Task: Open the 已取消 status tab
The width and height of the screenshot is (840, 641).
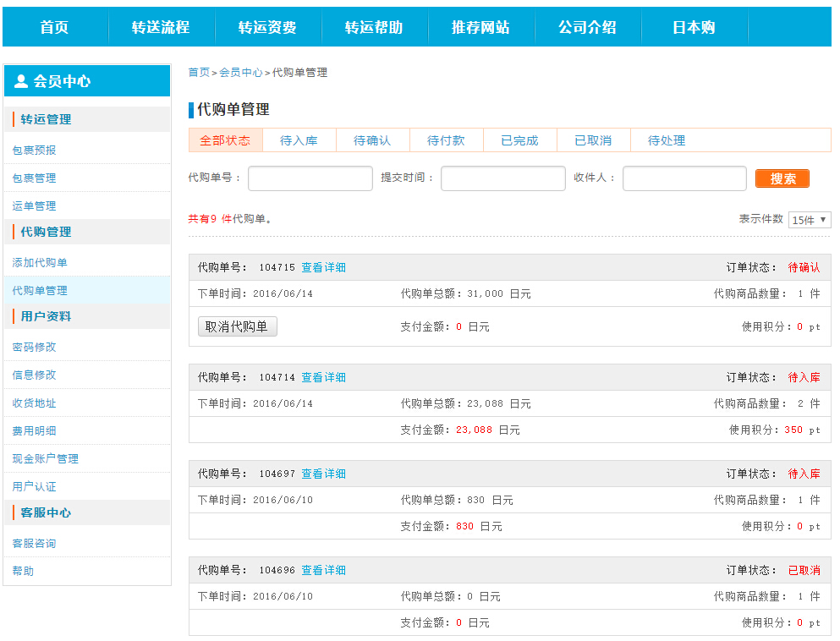Action: [592, 140]
